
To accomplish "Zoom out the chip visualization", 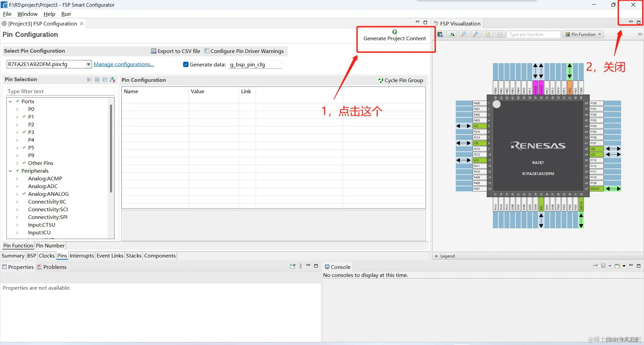I will pyautogui.click(x=464, y=35).
